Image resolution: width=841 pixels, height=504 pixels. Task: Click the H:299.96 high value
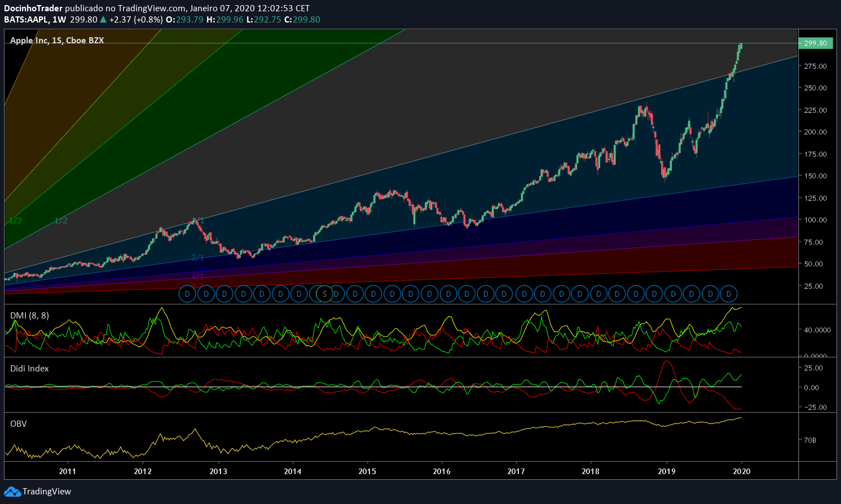tap(224, 20)
